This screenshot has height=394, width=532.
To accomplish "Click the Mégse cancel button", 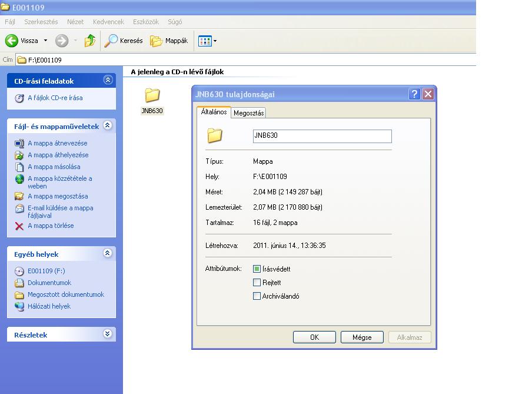I will tap(362, 337).
